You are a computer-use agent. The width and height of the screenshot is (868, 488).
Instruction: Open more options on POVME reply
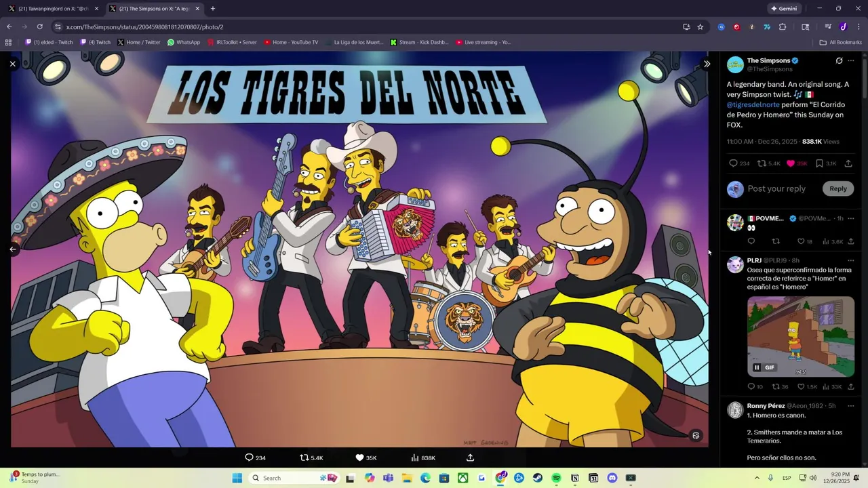[x=851, y=218]
